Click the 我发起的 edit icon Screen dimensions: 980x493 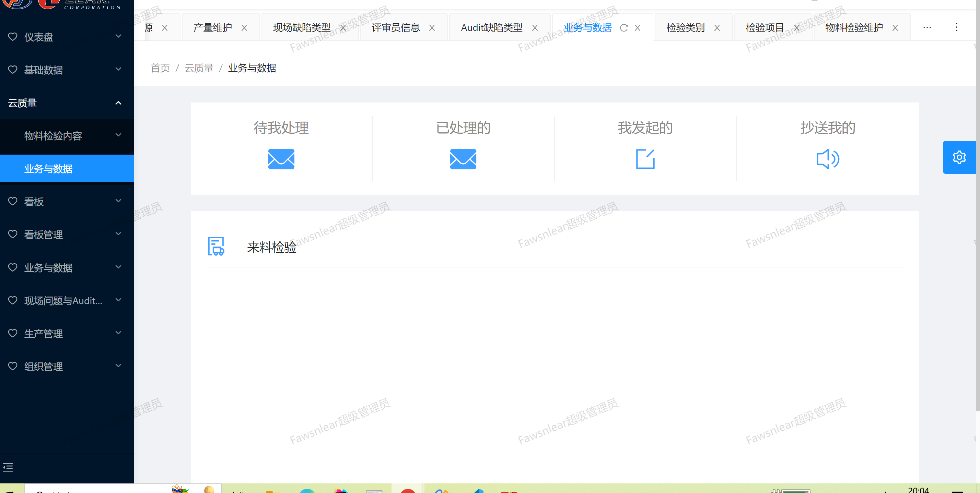pos(645,159)
